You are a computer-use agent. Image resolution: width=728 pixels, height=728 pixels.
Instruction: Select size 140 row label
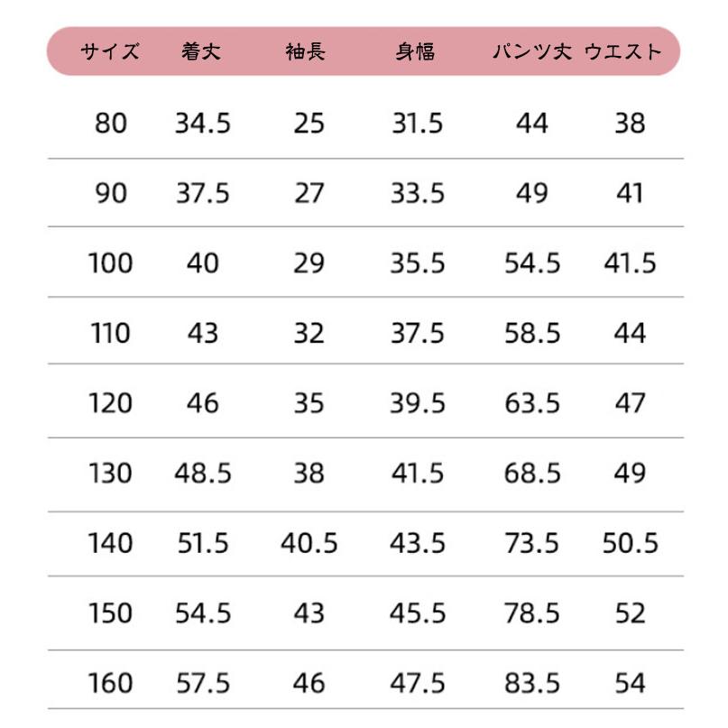tap(111, 544)
